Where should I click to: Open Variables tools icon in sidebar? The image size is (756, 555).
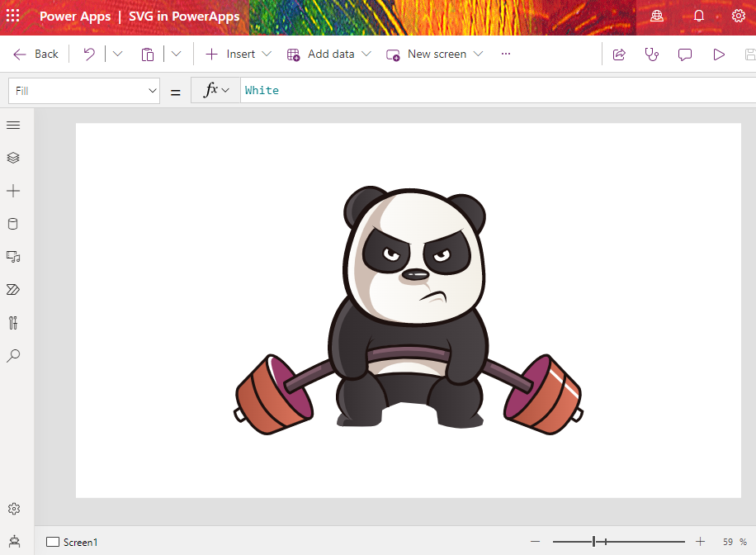(13, 322)
